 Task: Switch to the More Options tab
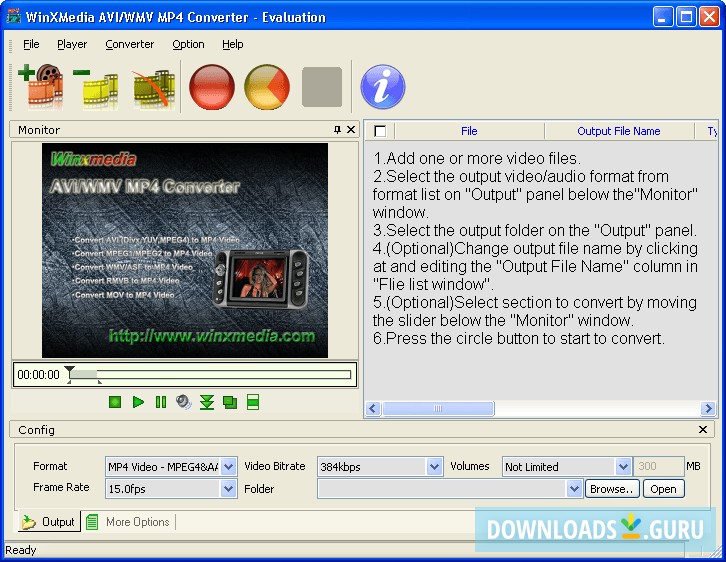pos(129,522)
